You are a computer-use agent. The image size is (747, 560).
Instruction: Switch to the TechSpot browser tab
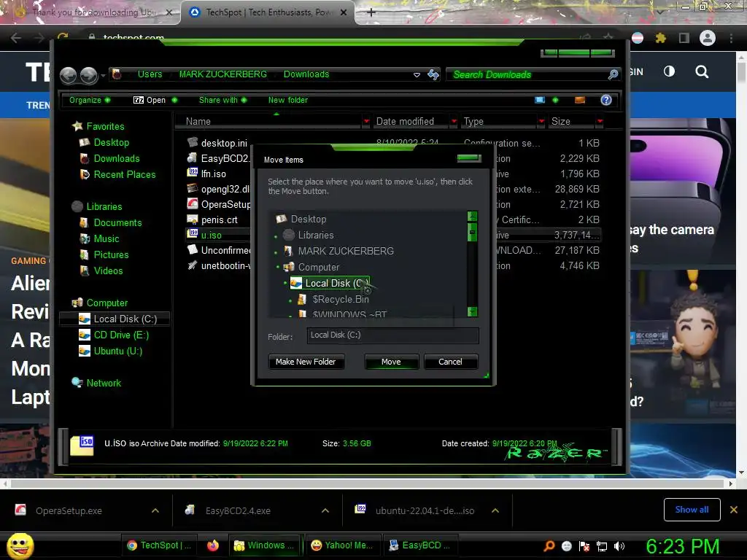tap(268, 12)
